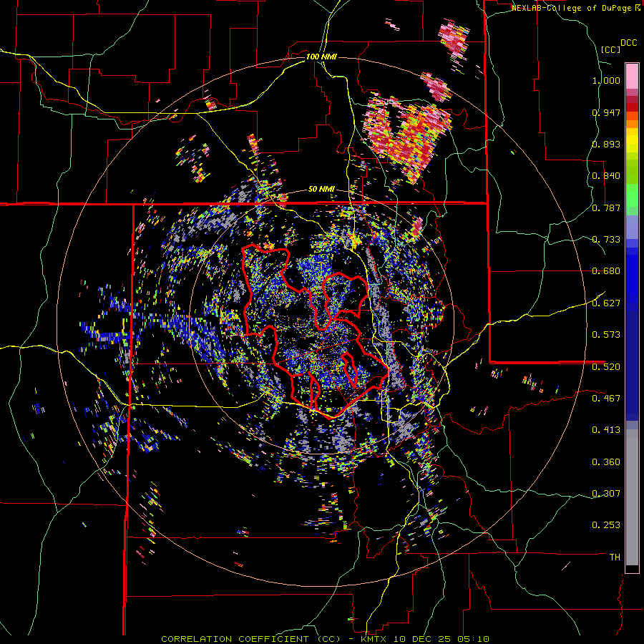Viewport: 644px width, 644px height.
Task: Click the 0.307 scale value
Action: [606, 494]
